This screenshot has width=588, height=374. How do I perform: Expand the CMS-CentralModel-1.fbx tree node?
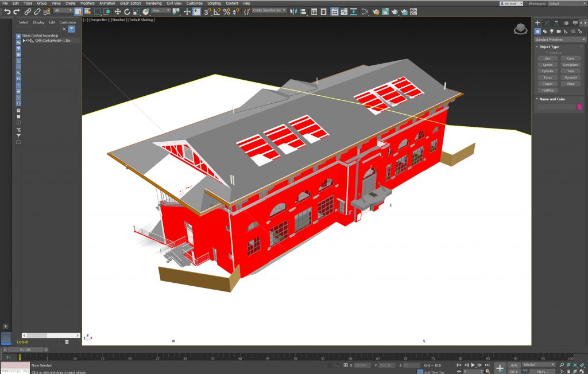tap(24, 41)
